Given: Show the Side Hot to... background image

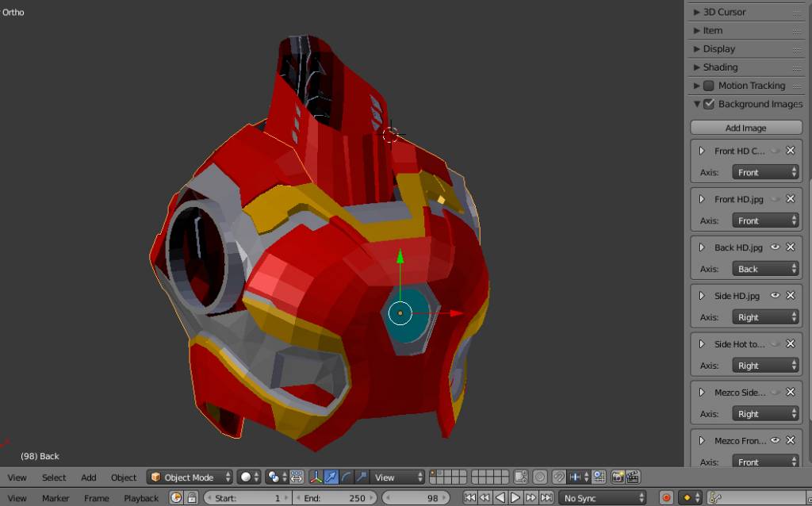Looking at the screenshot, I should coord(775,344).
